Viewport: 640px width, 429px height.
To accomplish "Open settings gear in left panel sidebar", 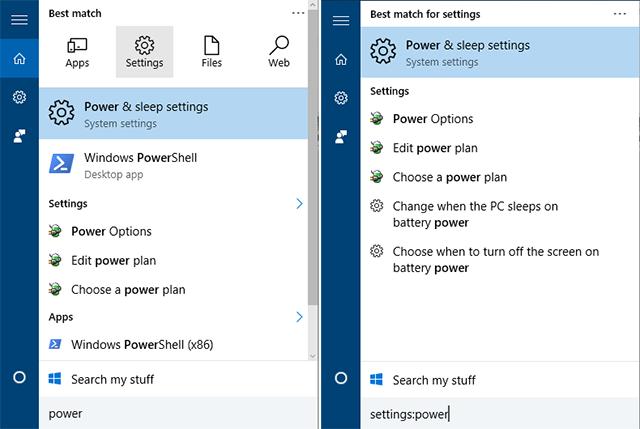I will (19, 97).
